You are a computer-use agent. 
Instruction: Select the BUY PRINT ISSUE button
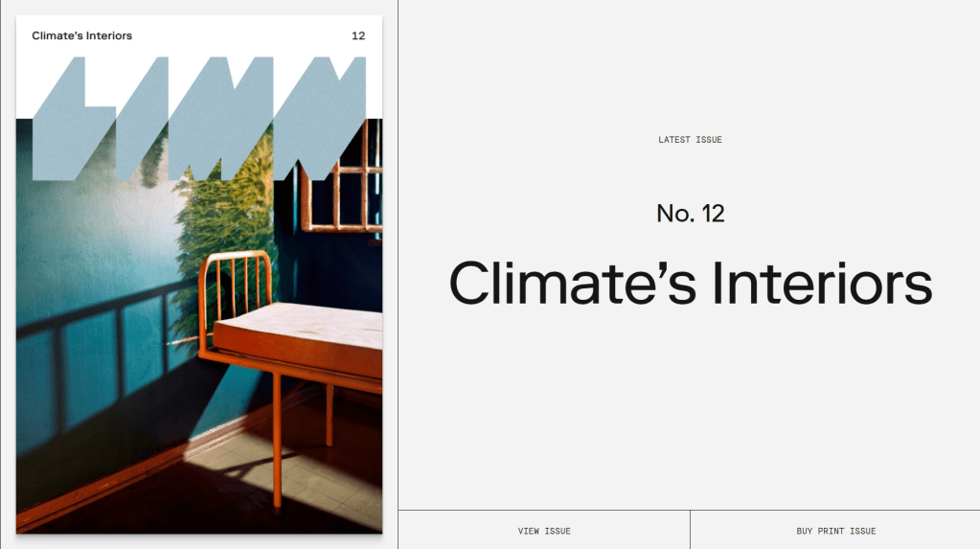tap(835, 530)
